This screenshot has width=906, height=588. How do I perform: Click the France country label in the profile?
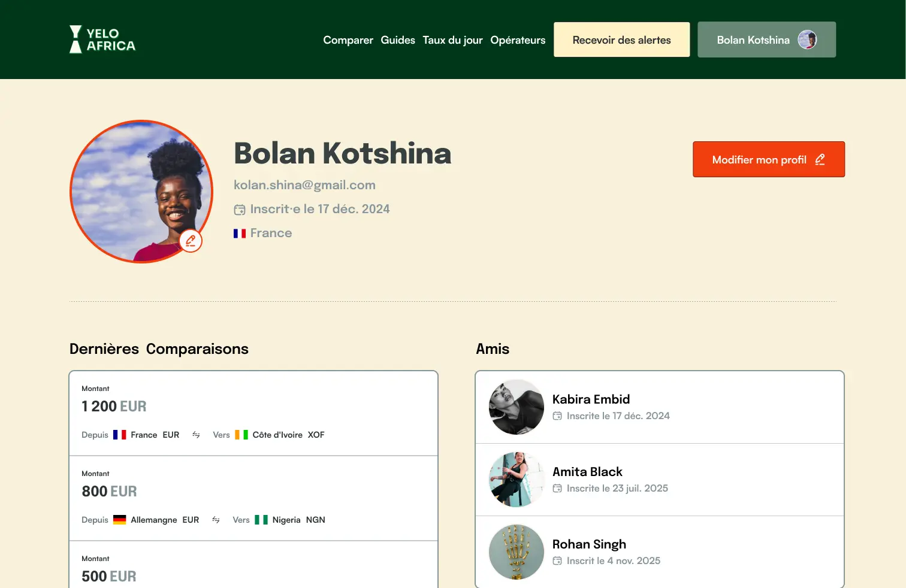[271, 233]
